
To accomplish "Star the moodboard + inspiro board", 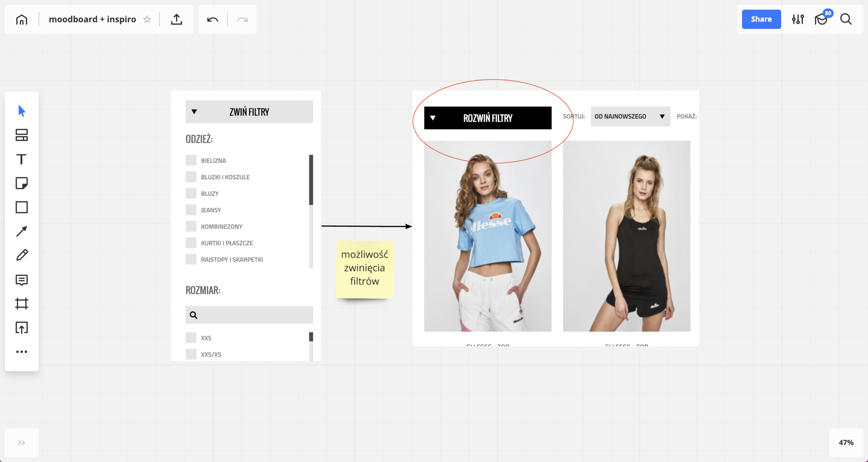I will pyautogui.click(x=147, y=19).
